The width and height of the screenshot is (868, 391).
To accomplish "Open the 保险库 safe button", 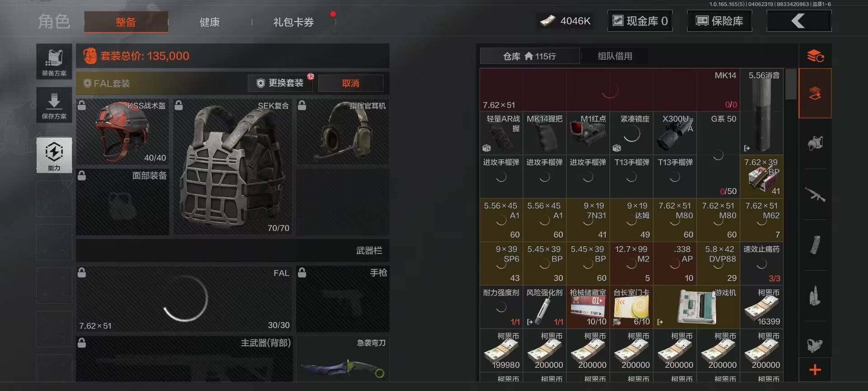I will 719,21.
